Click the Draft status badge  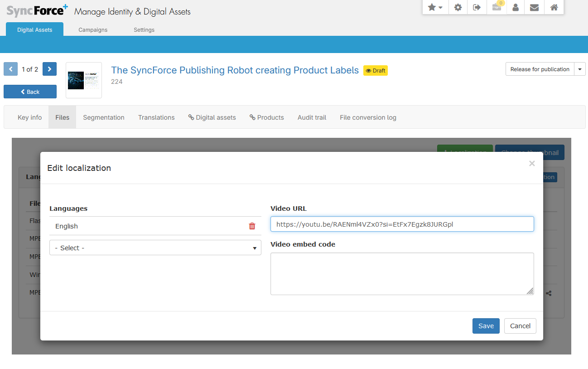[x=376, y=71]
